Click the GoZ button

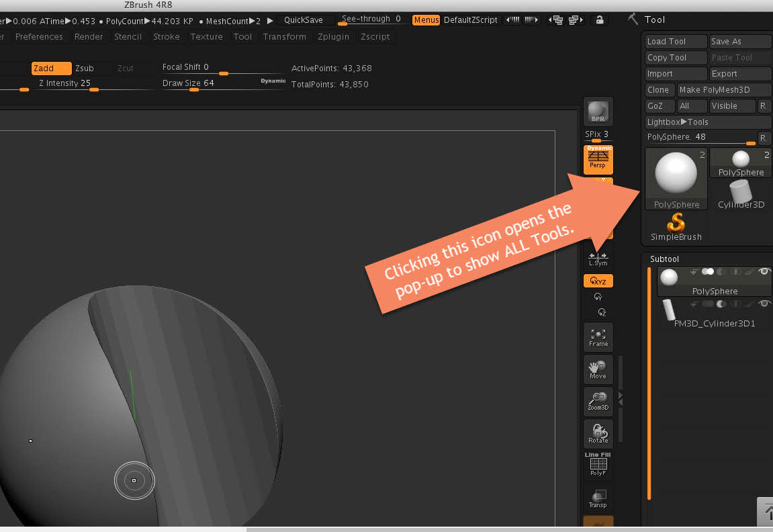tap(660, 106)
